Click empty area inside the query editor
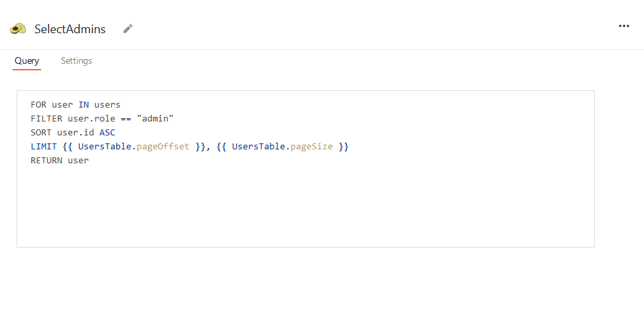This screenshot has width=644, height=316. click(x=305, y=206)
